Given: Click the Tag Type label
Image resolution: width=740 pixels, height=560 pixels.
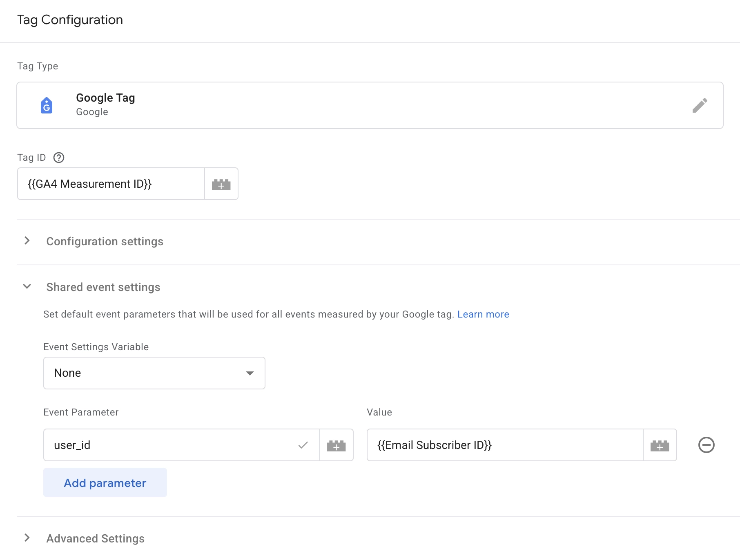Looking at the screenshot, I should [38, 66].
